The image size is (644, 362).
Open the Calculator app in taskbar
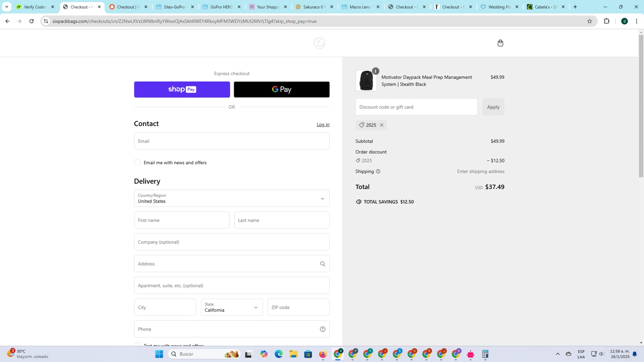pyautogui.click(x=485, y=354)
